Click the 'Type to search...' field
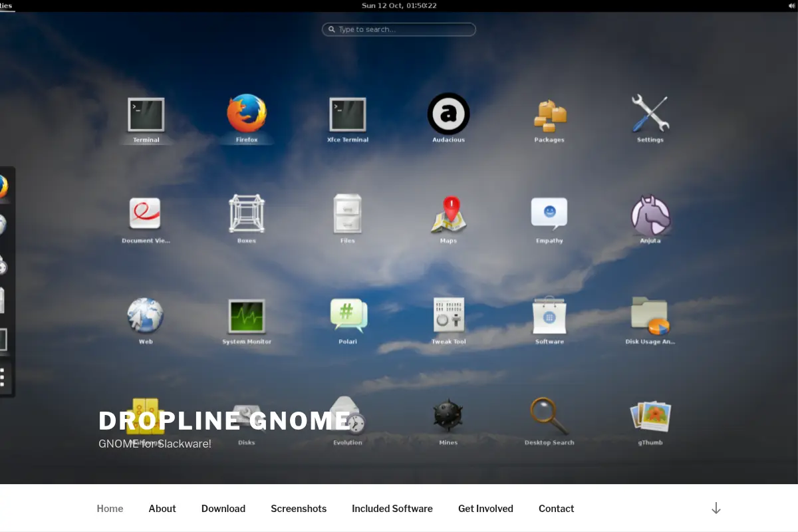798x532 pixels. [x=399, y=29]
